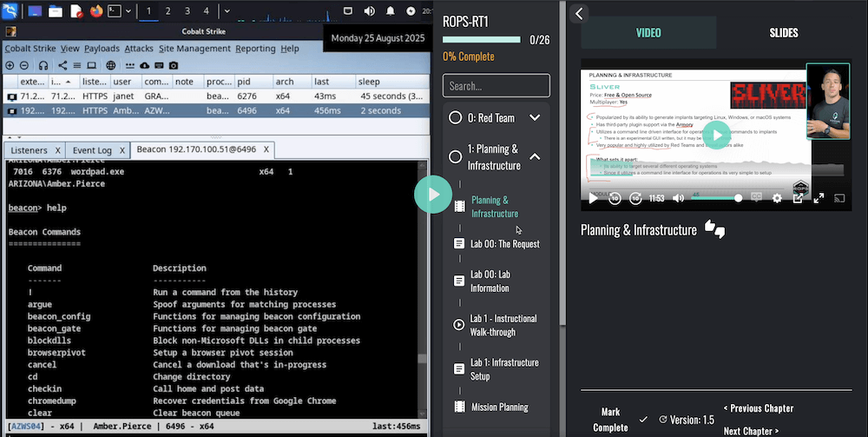Launch Firefox from the taskbar

pos(95,11)
